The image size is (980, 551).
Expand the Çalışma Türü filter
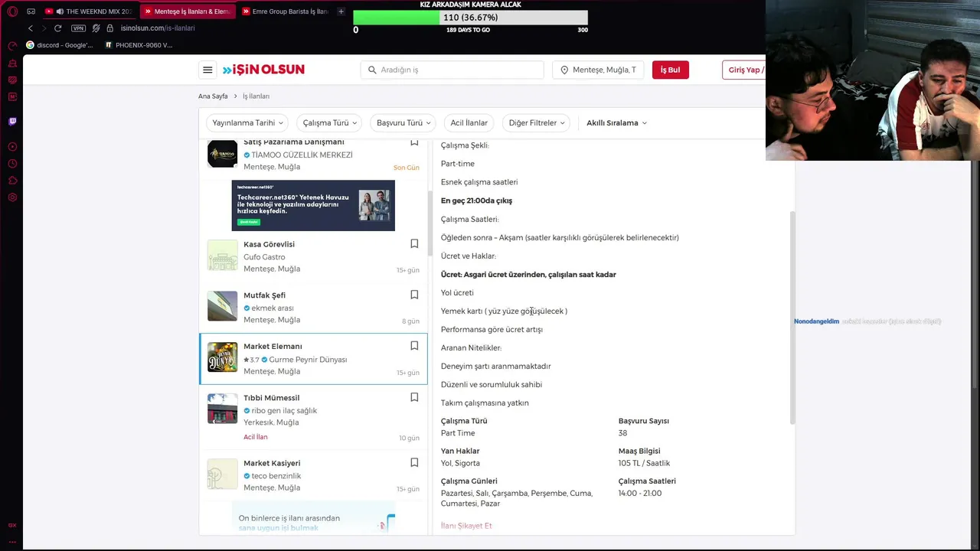329,122
